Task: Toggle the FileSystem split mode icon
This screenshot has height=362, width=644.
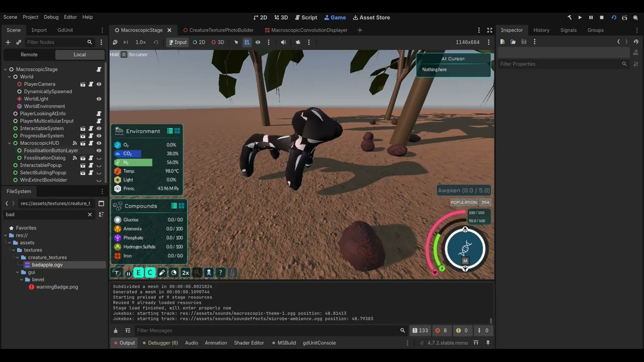Action: [101, 204]
